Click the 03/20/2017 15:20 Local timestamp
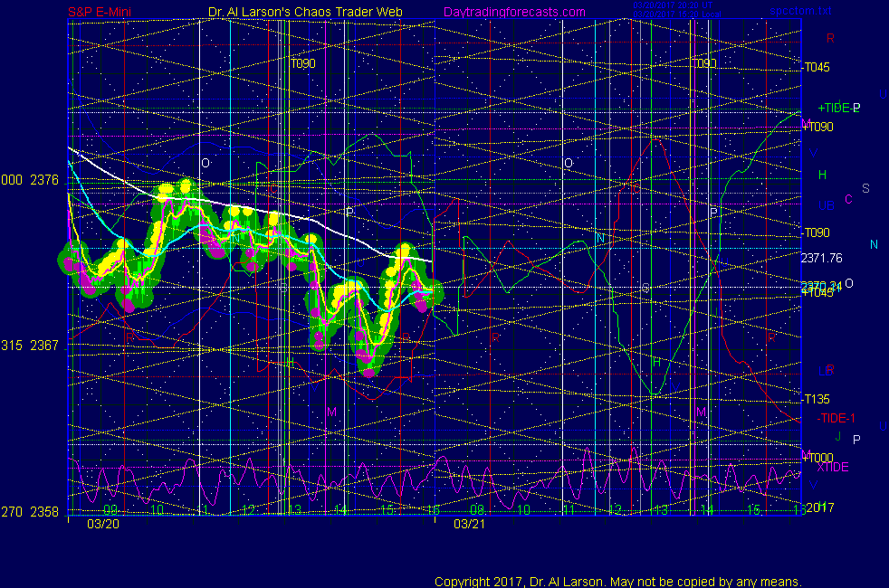Viewport: 889px width, 588px height. click(x=677, y=14)
